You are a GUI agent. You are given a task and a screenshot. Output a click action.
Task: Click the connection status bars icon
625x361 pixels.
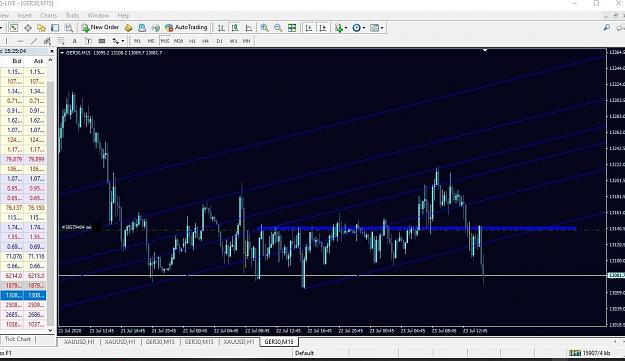pyautogui.click(x=575, y=353)
